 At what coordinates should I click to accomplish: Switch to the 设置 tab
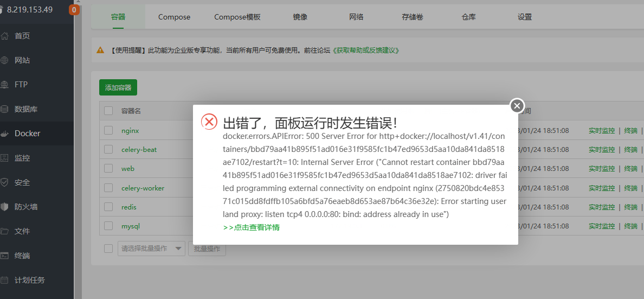tap(525, 17)
